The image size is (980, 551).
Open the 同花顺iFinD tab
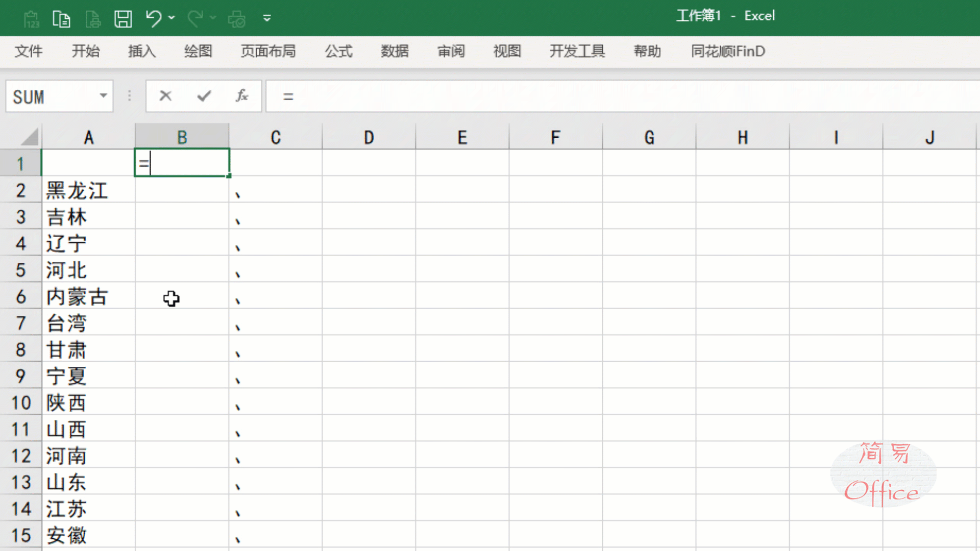point(728,51)
